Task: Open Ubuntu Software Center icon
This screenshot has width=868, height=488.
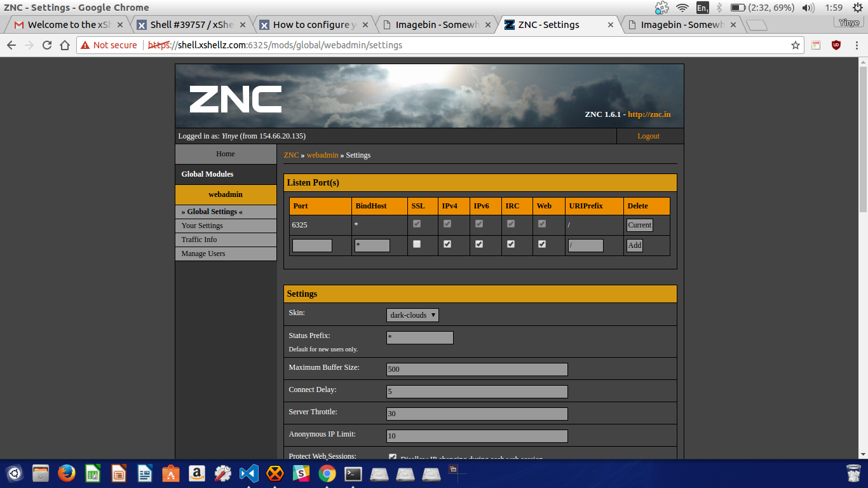Action: [171, 473]
